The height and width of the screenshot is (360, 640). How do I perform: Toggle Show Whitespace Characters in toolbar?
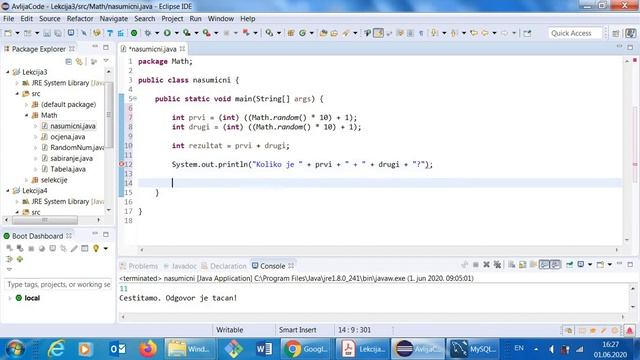click(x=421, y=33)
